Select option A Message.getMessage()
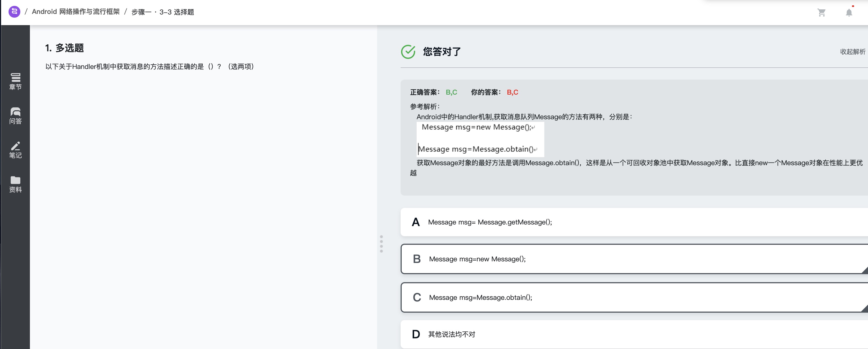This screenshot has width=868, height=349. [x=634, y=222]
